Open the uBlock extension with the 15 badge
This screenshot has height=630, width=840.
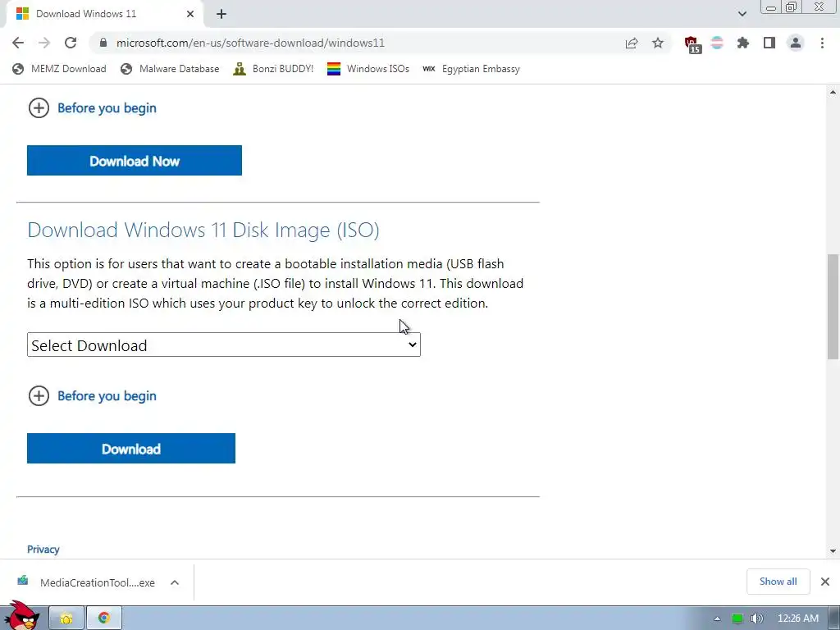[x=692, y=44]
